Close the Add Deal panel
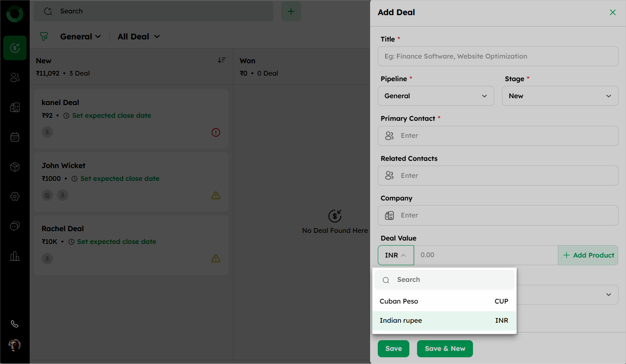The image size is (626, 364). pos(613,12)
